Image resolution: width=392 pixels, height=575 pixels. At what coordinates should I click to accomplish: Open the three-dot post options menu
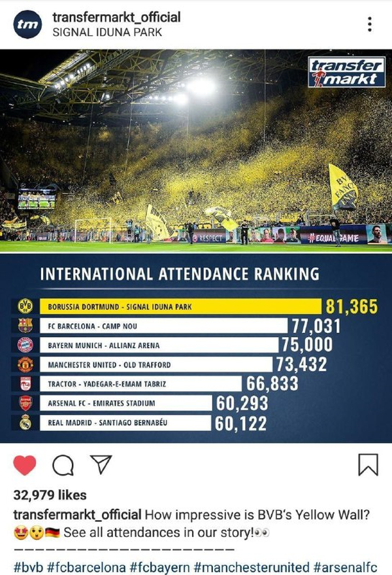coord(370,24)
